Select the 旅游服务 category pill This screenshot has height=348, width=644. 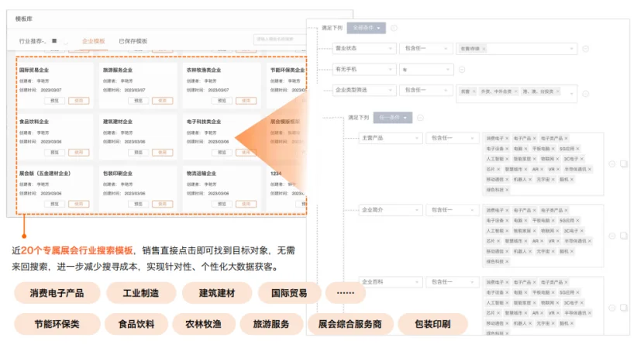tap(271, 324)
